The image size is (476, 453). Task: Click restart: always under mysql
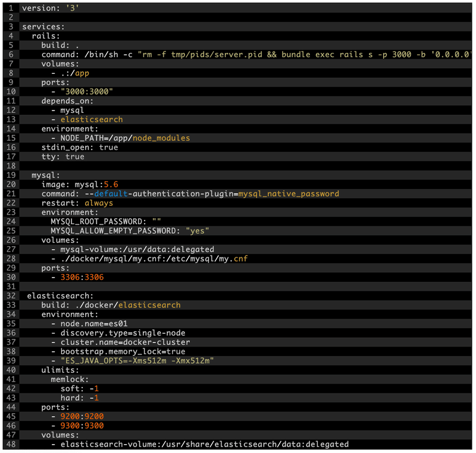pos(77,203)
